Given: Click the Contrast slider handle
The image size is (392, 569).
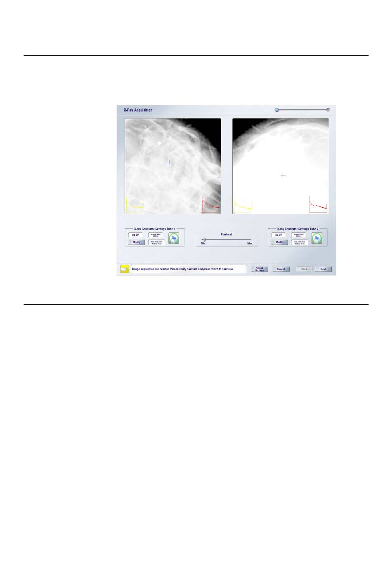Looking at the screenshot, I should point(204,239).
